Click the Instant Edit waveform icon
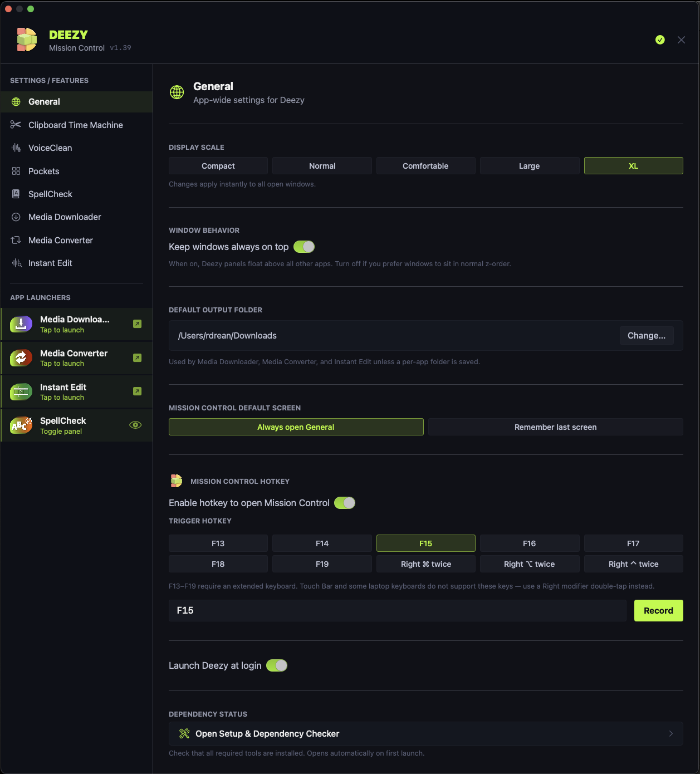The height and width of the screenshot is (774, 700). 17,263
